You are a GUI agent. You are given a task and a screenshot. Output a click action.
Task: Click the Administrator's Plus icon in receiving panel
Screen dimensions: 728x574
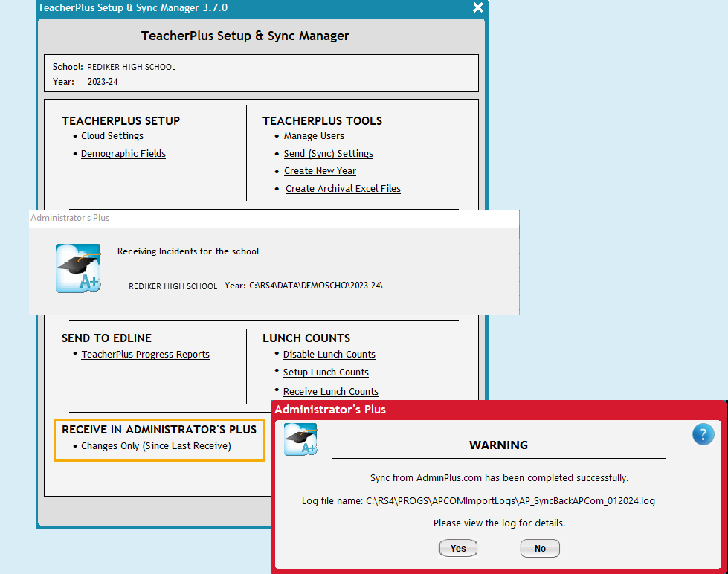coord(78,268)
